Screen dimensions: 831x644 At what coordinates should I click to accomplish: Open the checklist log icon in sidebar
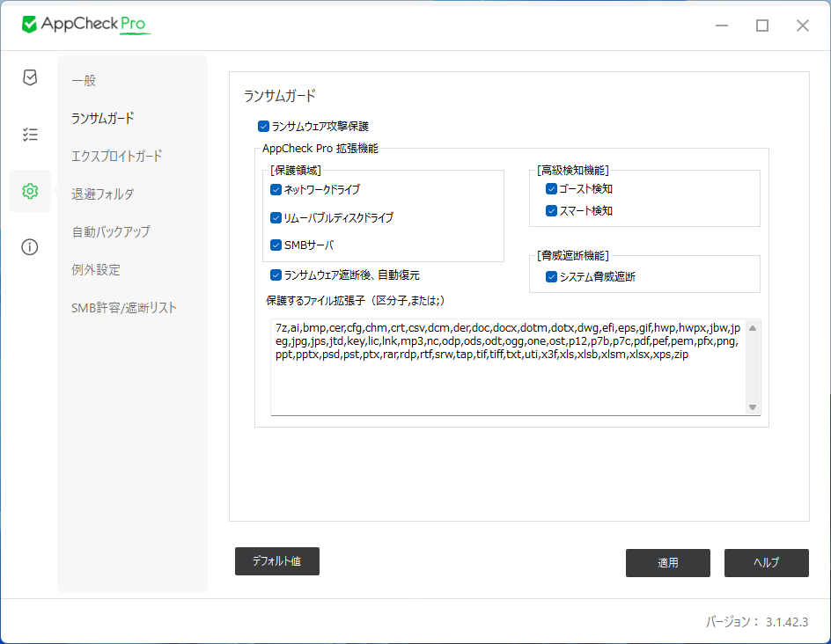tap(30, 135)
